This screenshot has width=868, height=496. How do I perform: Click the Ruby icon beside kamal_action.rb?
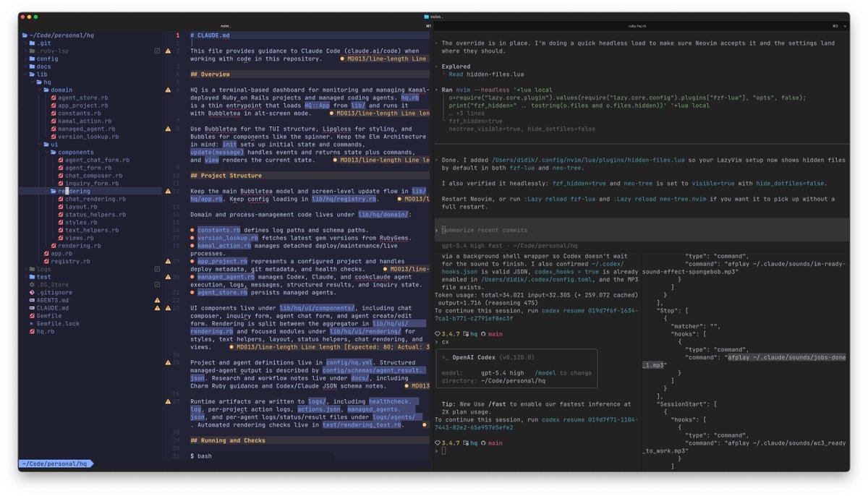tap(54, 121)
